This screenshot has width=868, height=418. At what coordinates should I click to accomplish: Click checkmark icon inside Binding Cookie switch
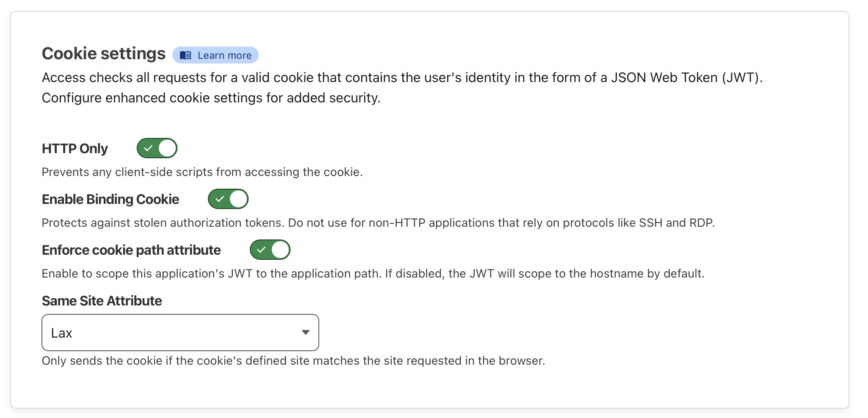tap(219, 199)
